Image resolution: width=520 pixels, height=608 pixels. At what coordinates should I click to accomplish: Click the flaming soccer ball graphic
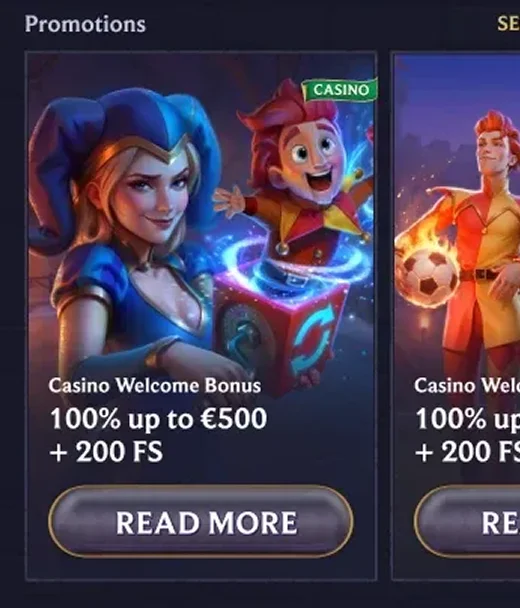427,271
